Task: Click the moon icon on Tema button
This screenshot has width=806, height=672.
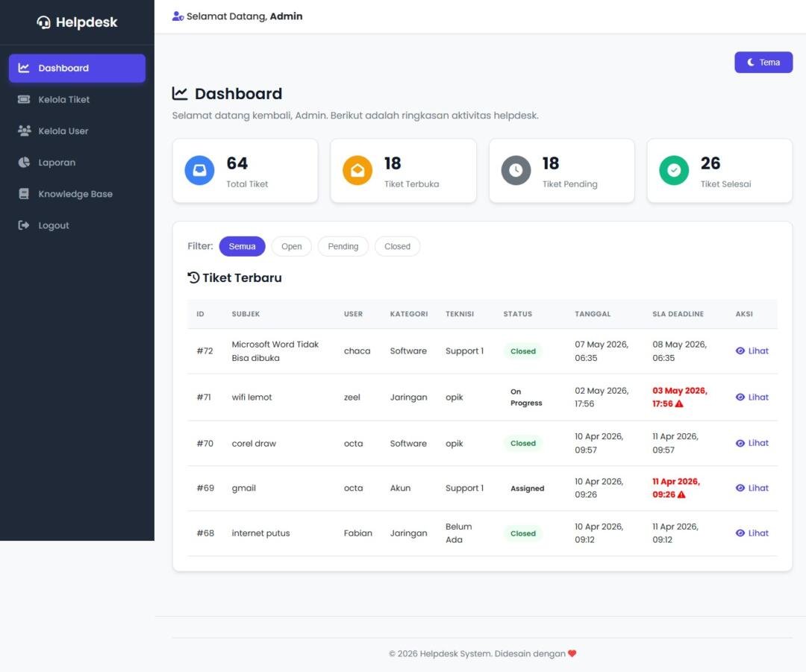Action: [x=751, y=62]
